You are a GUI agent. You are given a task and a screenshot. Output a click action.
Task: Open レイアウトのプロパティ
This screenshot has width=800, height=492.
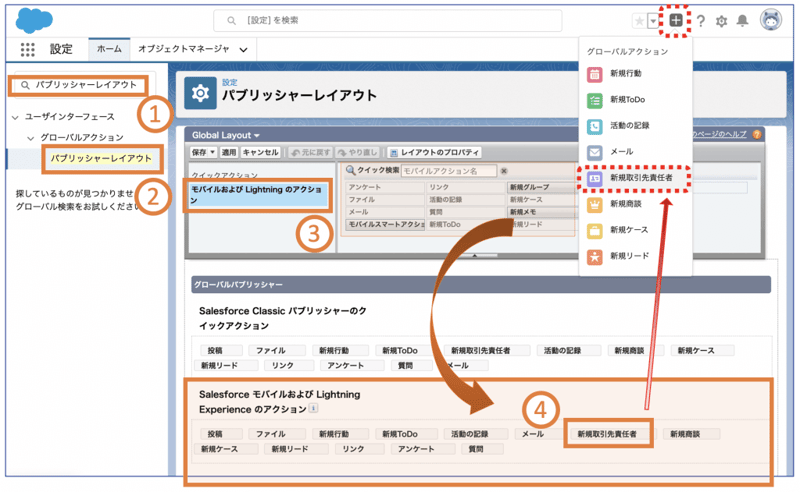point(434,152)
